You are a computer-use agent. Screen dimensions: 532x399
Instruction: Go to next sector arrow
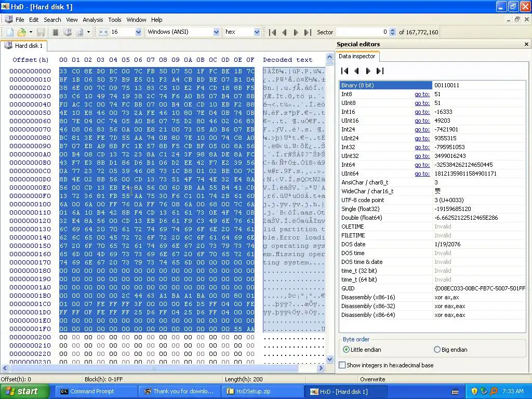click(x=296, y=32)
